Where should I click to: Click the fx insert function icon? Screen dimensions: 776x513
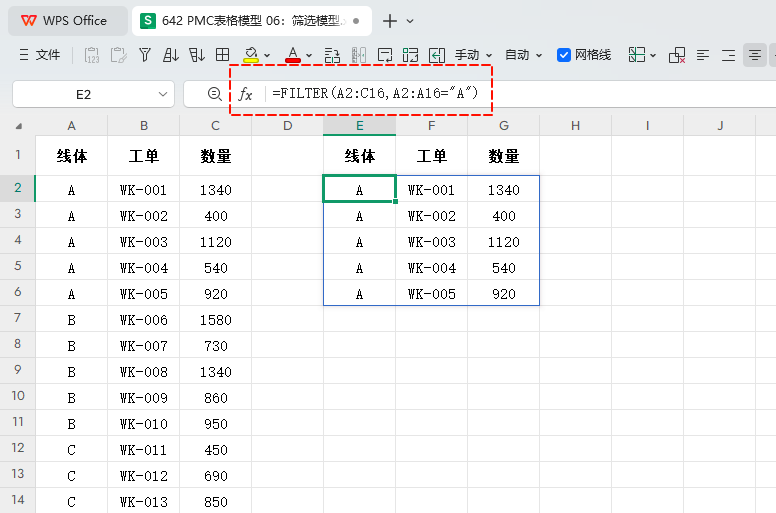245,93
